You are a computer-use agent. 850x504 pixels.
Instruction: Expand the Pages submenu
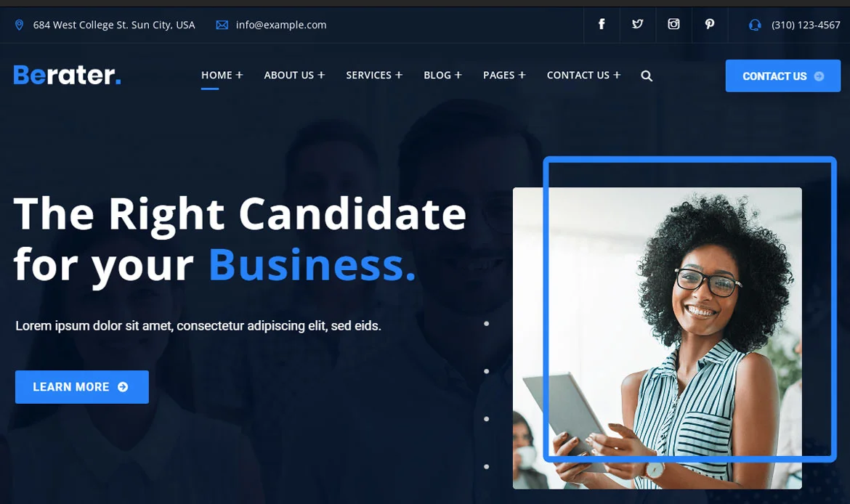coord(522,75)
